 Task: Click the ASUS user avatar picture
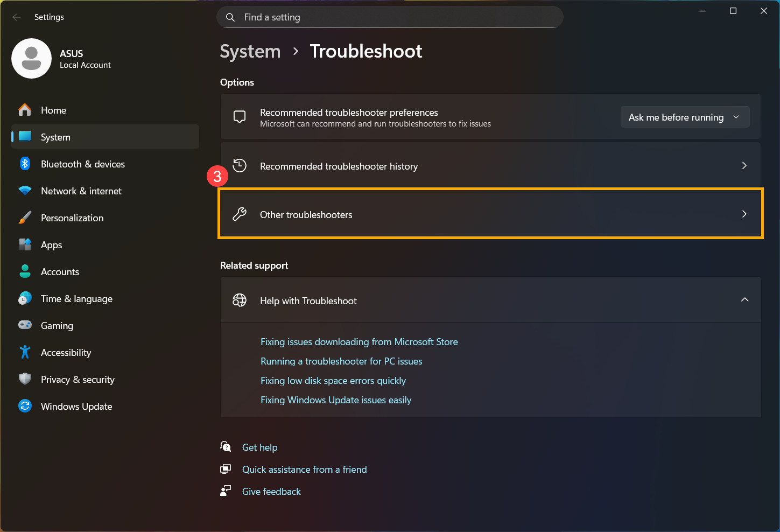pos(31,58)
